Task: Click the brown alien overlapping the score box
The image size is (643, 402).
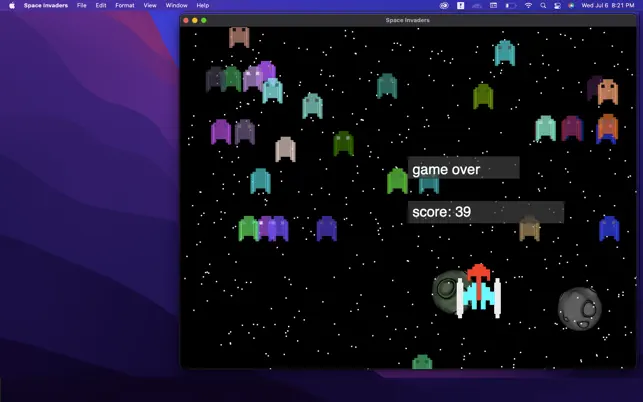Action: coord(529,228)
